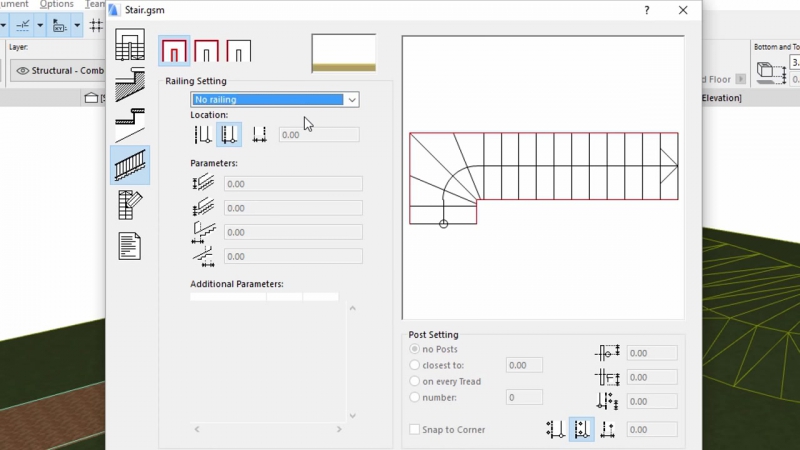
Task: Open the Structural layer dropdown
Action: coord(60,71)
